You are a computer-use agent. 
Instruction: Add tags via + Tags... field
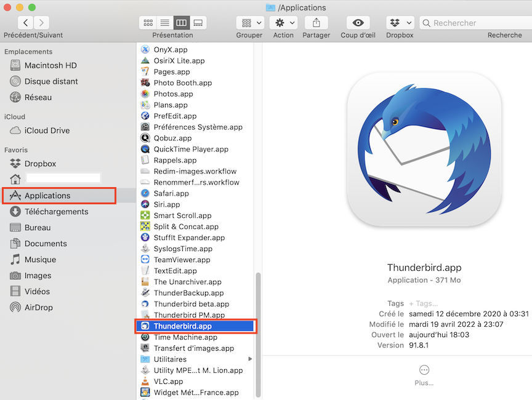coord(424,303)
